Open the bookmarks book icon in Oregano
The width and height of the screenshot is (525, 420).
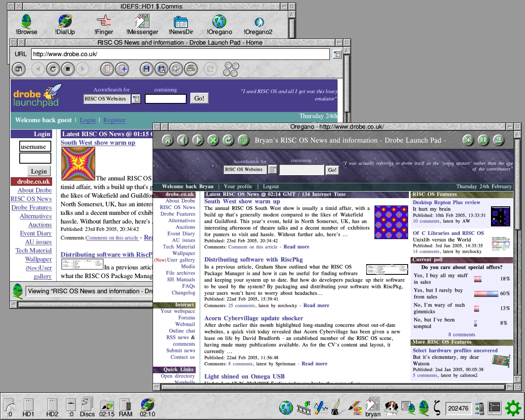click(483, 140)
